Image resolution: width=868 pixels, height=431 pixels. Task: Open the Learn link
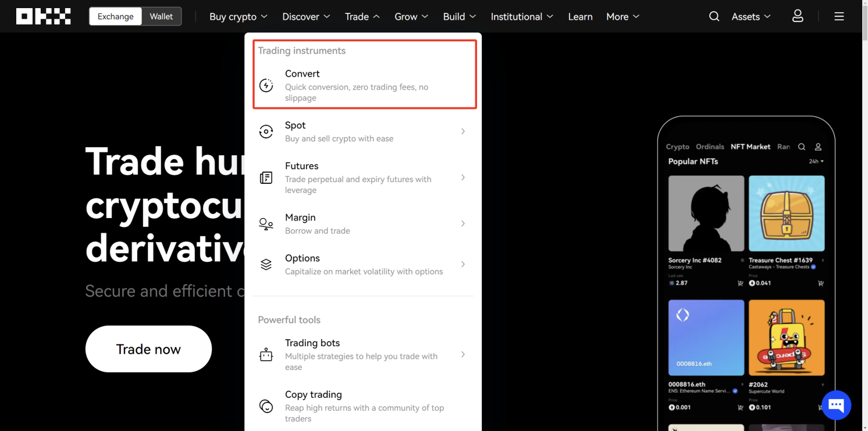[580, 16]
